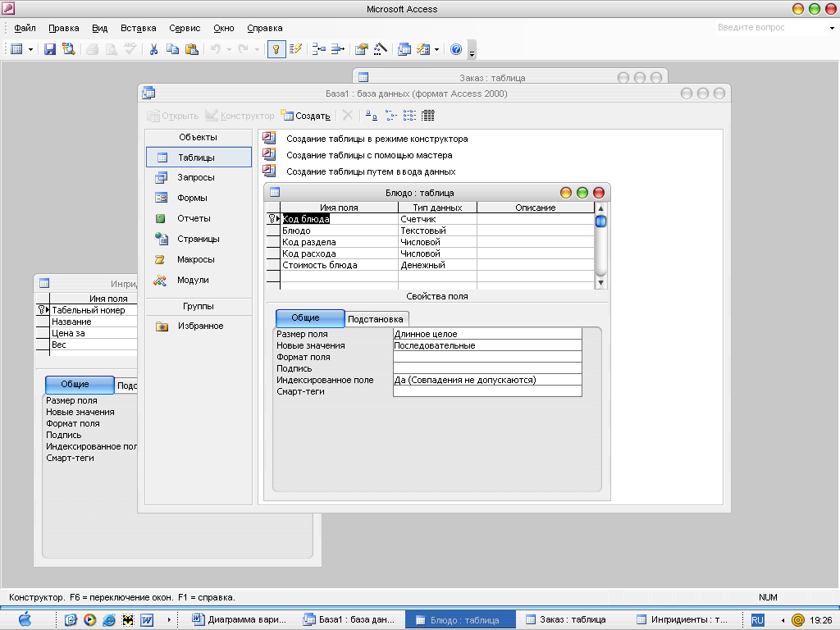The width and height of the screenshot is (840, 630).
Task: Open the Apple Start button on taskbar
Action: click(25, 620)
